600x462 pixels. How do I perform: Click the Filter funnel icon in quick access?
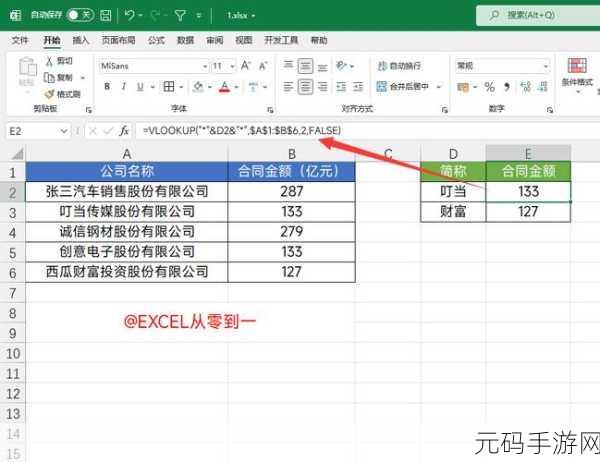coord(180,15)
